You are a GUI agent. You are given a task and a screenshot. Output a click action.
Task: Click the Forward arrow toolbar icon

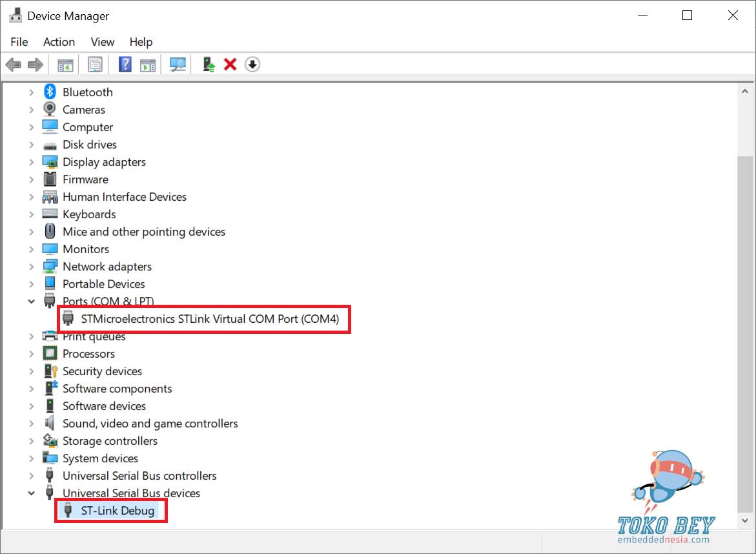36,65
